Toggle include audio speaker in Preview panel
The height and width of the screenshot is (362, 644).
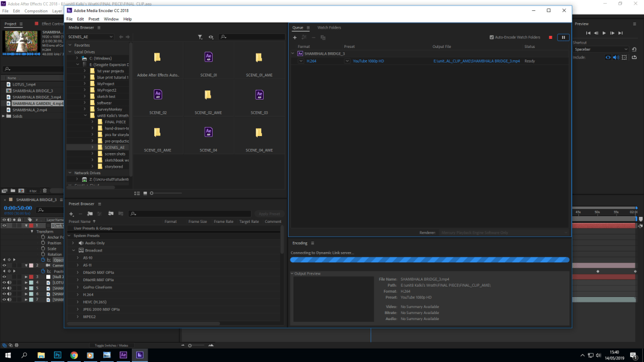615,58
